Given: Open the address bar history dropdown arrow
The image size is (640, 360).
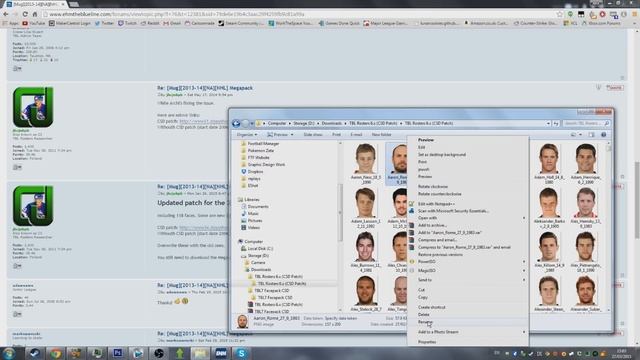Looking at the screenshot, I should pos(548,123).
